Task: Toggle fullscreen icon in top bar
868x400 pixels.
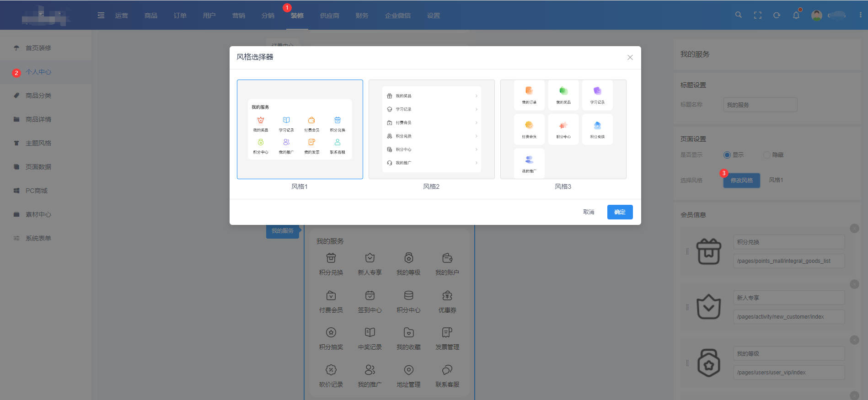Action: (x=758, y=15)
